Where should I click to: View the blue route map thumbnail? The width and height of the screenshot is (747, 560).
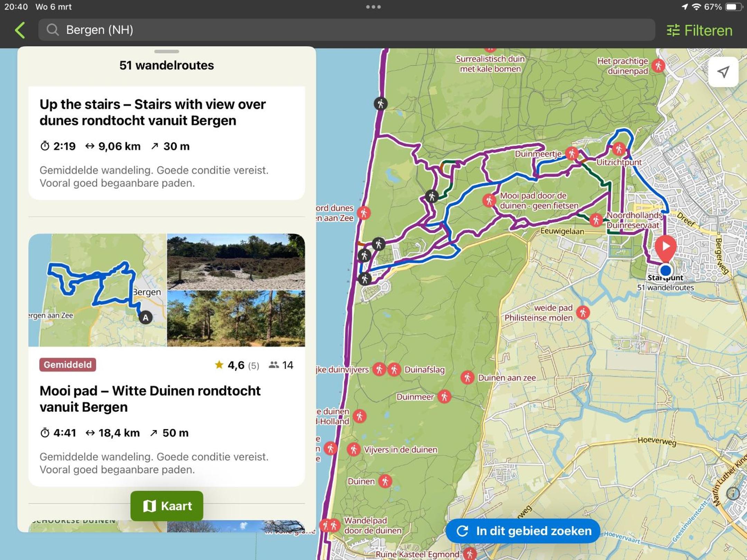[98, 290]
